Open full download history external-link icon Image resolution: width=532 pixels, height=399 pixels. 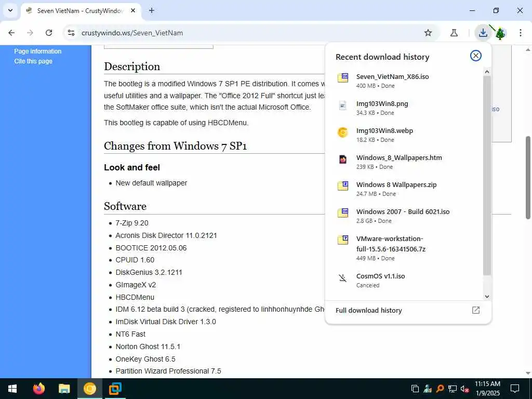coord(476,310)
